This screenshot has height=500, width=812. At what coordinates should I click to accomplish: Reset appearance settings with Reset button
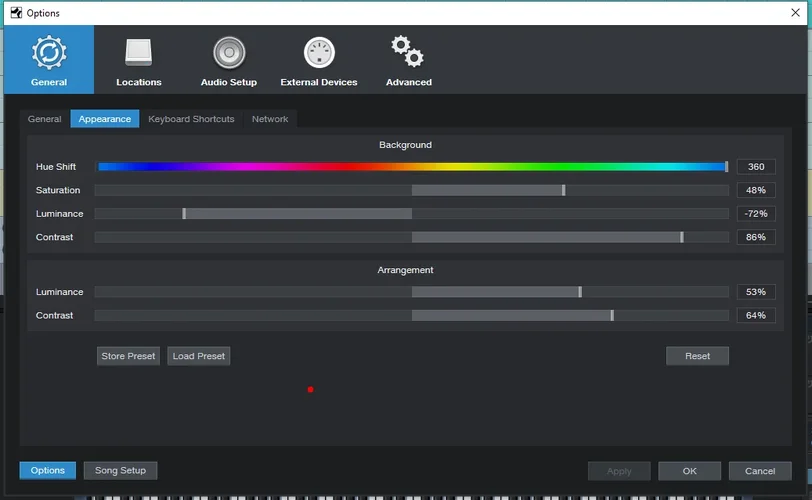pyautogui.click(x=697, y=356)
